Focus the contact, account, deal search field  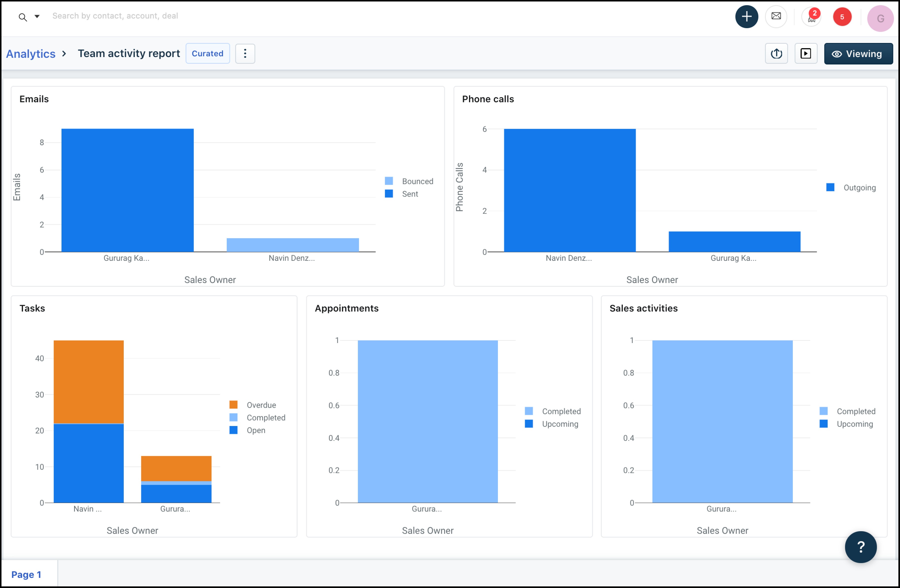coord(115,16)
